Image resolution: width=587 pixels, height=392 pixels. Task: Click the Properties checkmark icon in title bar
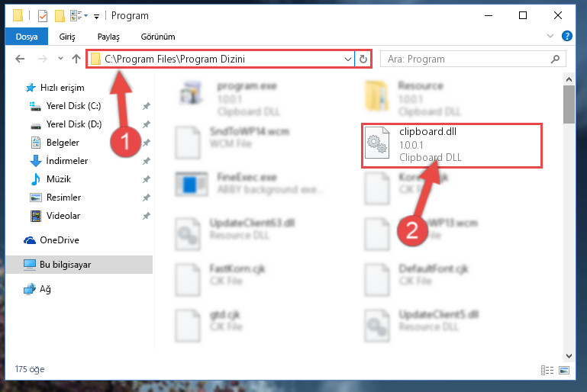43,16
